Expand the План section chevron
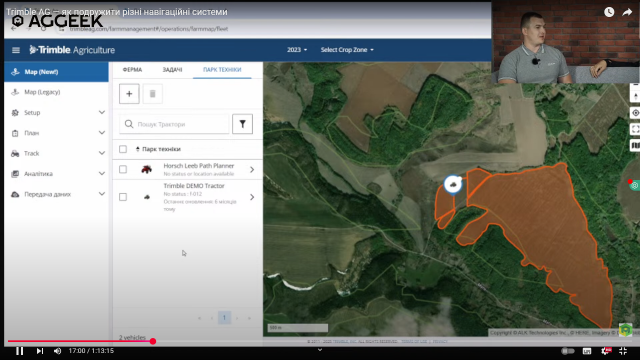Screen dimensions: 640x360 pyautogui.click(x=102, y=133)
